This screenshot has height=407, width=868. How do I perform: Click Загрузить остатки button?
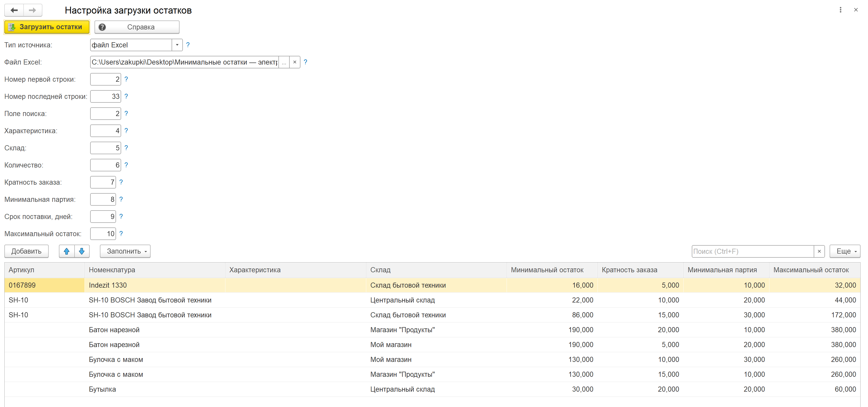(x=47, y=27)
